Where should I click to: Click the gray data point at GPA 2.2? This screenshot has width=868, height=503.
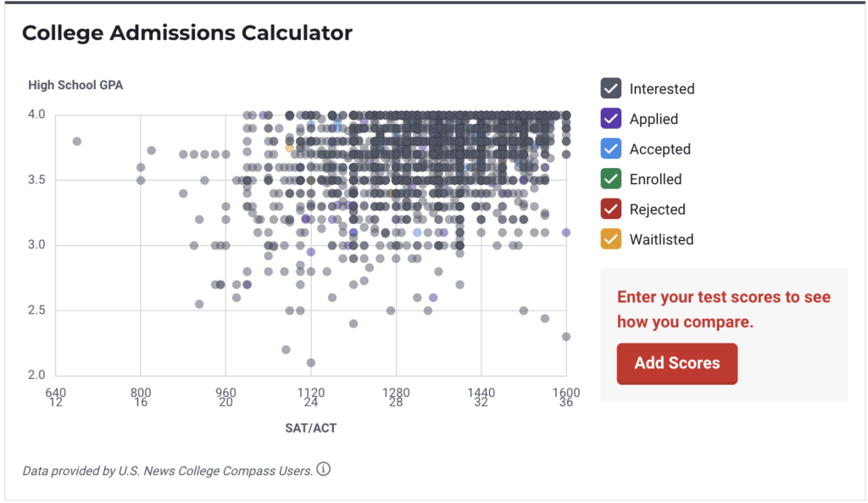[286, 349]
